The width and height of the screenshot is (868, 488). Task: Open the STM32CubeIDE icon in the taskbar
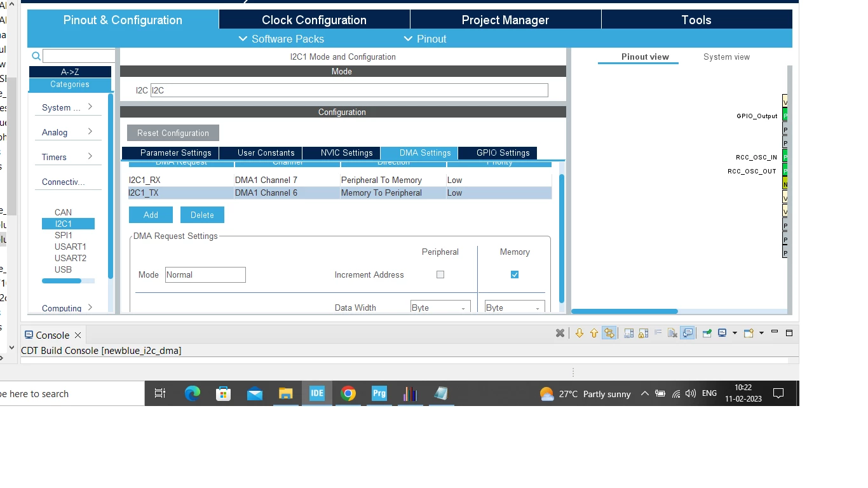[316, 393]
